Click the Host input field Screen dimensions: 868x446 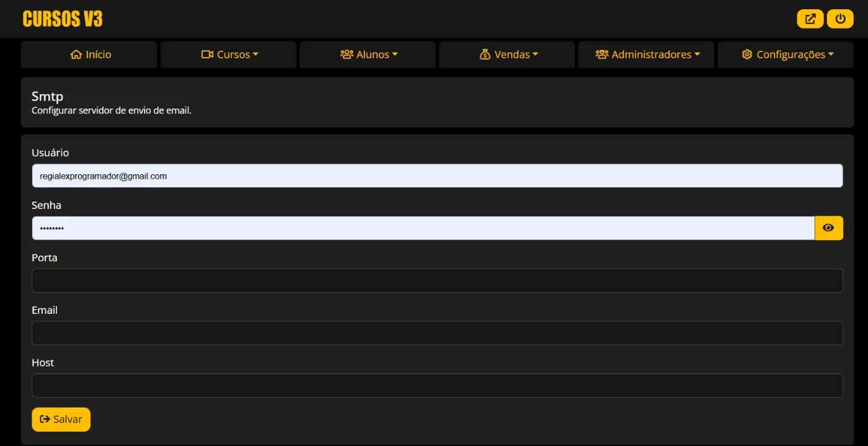pos(437,385)
